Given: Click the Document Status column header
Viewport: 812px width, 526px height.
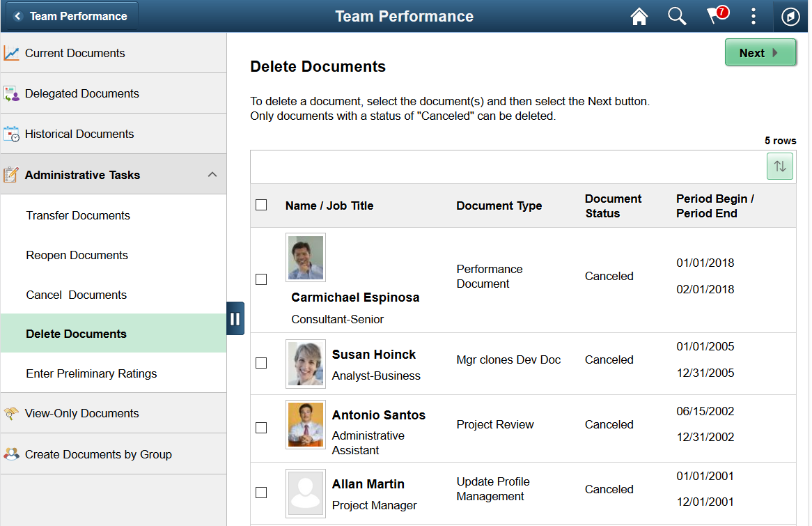Looking at the screenshot, I should click(613, 206).
